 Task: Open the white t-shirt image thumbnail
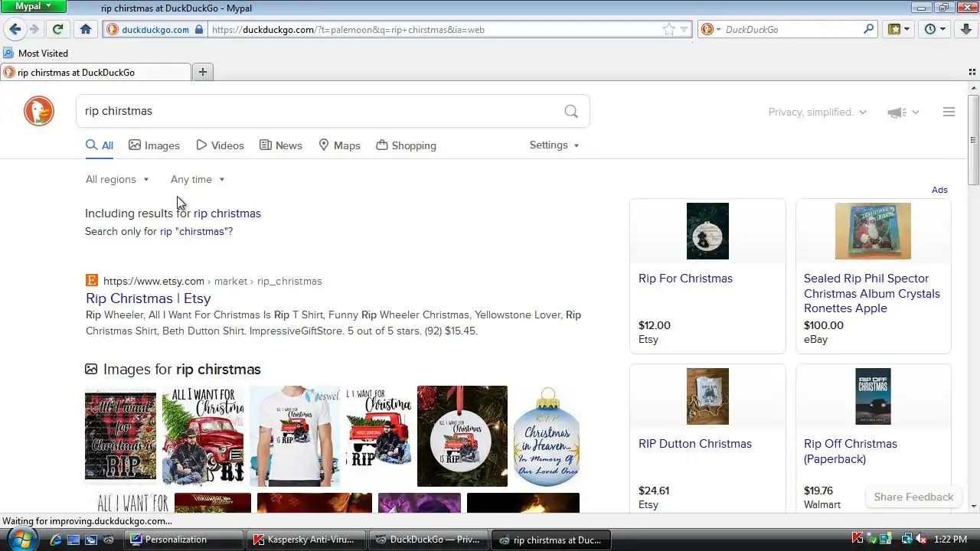(295, 436)
